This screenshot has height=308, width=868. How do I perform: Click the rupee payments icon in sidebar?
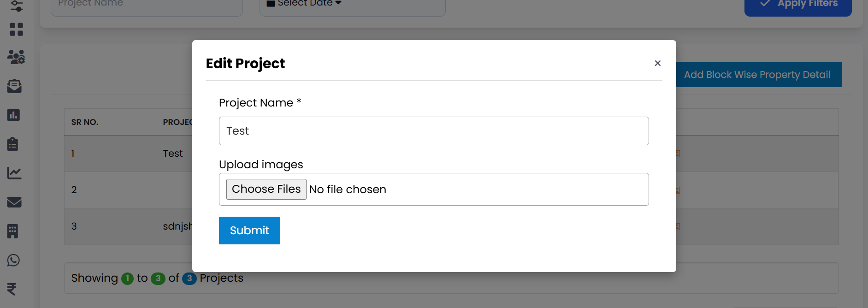pos(12,289)
